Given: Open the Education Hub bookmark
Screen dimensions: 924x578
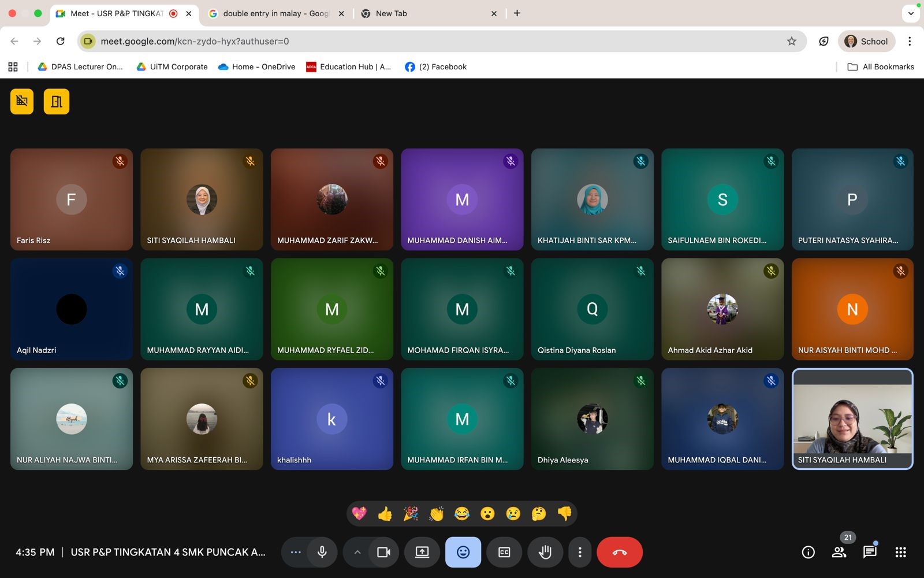Looking at the screenshot, I should 348,66.
